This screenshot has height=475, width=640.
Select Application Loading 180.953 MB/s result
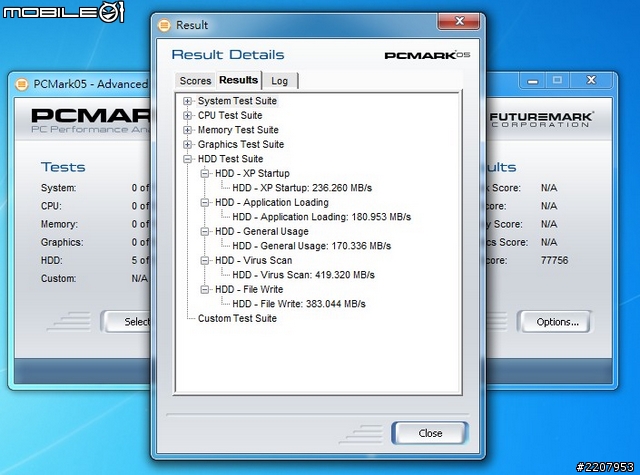tap(322, 217)
